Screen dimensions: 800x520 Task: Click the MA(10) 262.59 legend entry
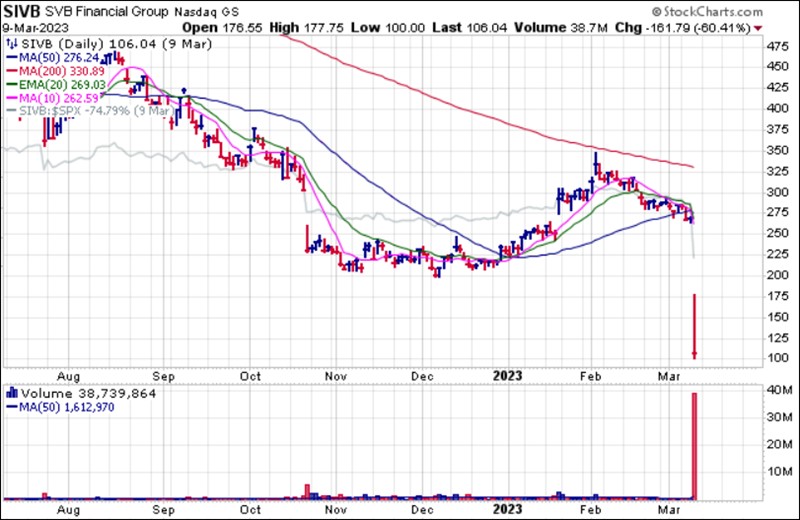[53, 98]
